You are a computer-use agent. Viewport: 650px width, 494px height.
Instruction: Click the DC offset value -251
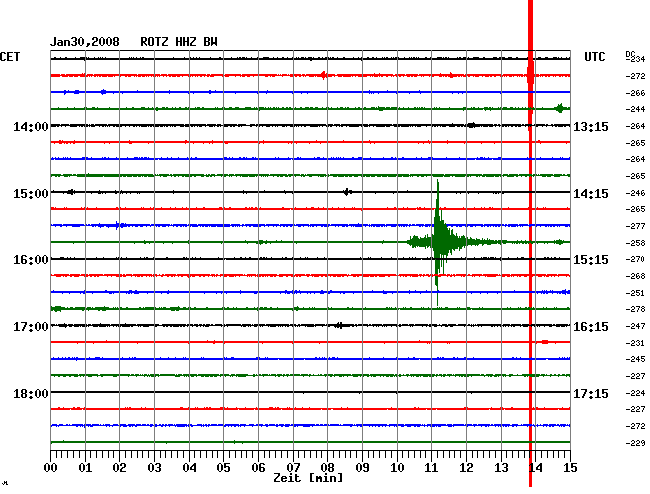click(635, 293)
